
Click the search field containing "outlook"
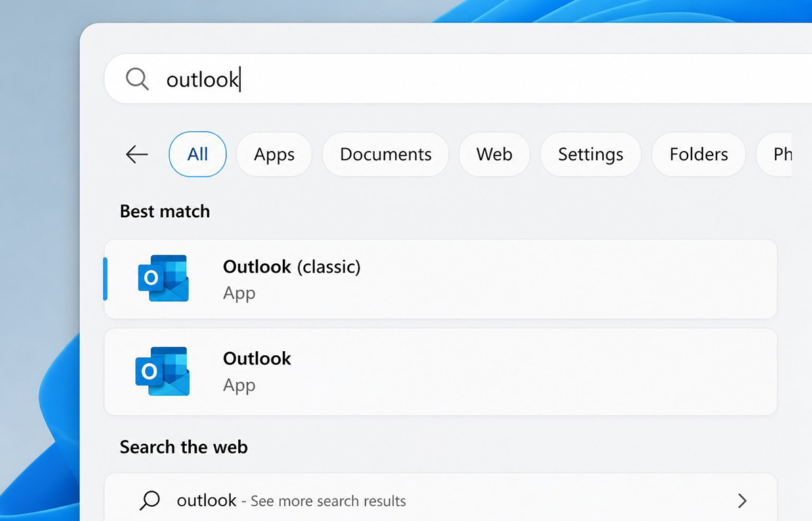458,79
